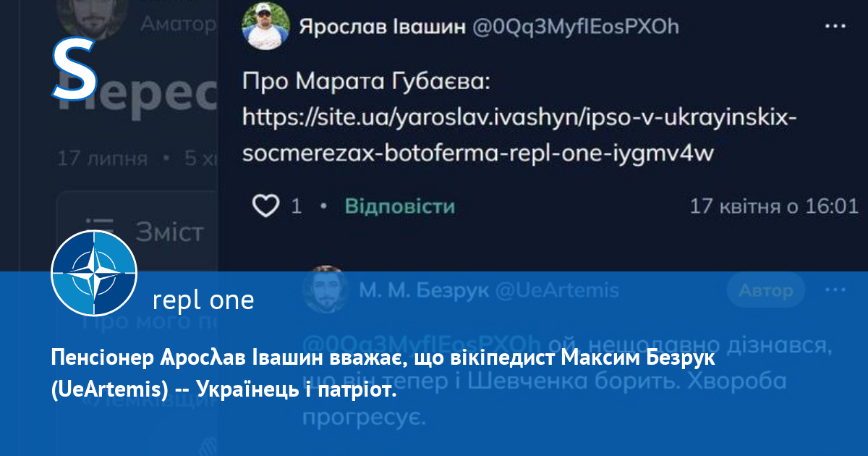
Task: Open three-dot menu on Ярослав Івашин's comment
Action: click(835, 27)
